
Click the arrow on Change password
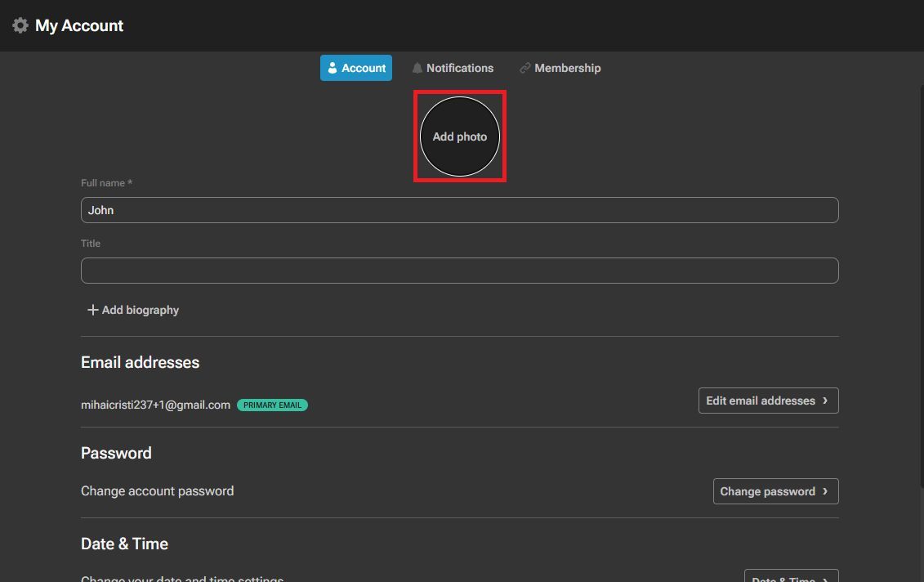pos(825,491)
